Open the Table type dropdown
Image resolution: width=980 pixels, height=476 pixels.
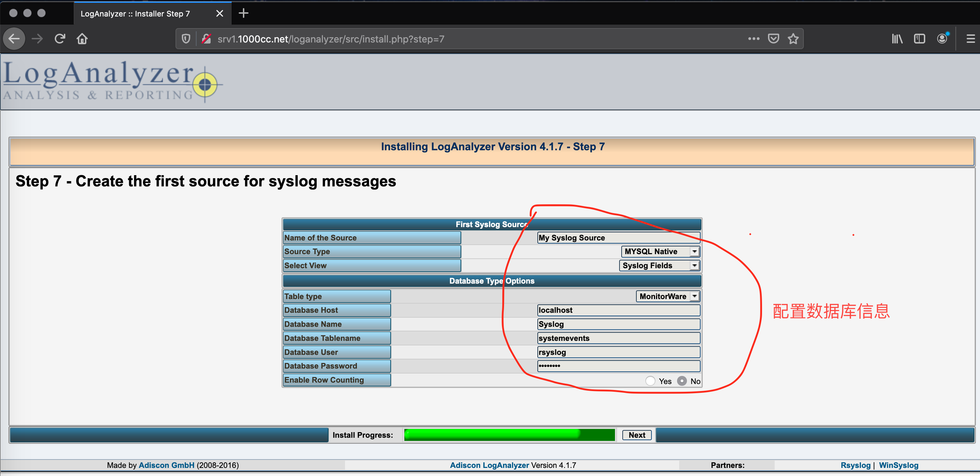668,296
